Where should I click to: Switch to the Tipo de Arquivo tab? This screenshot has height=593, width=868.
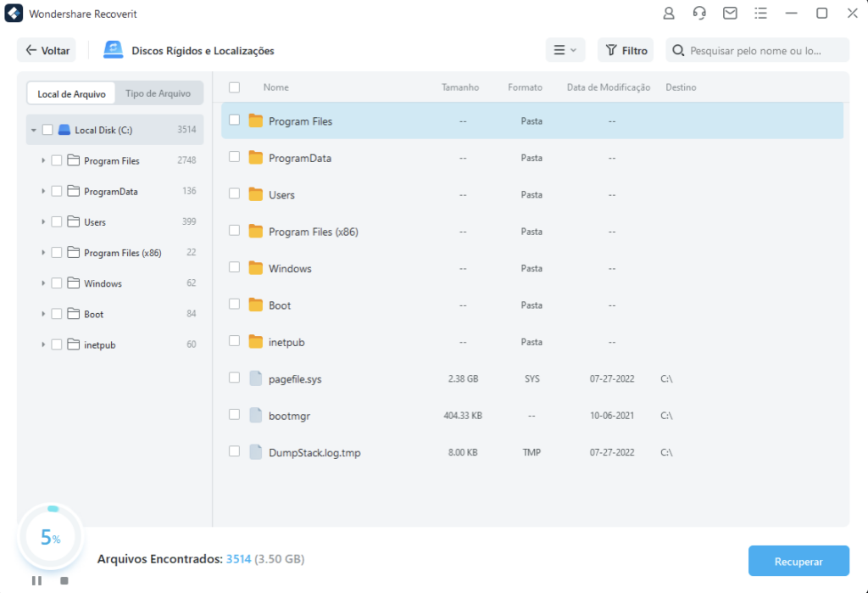pos(158,93)
